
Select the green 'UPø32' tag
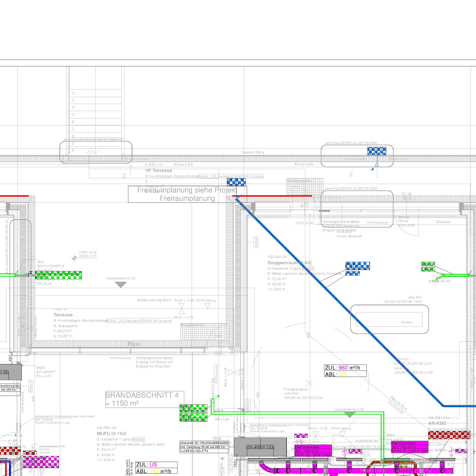[428, 269]
